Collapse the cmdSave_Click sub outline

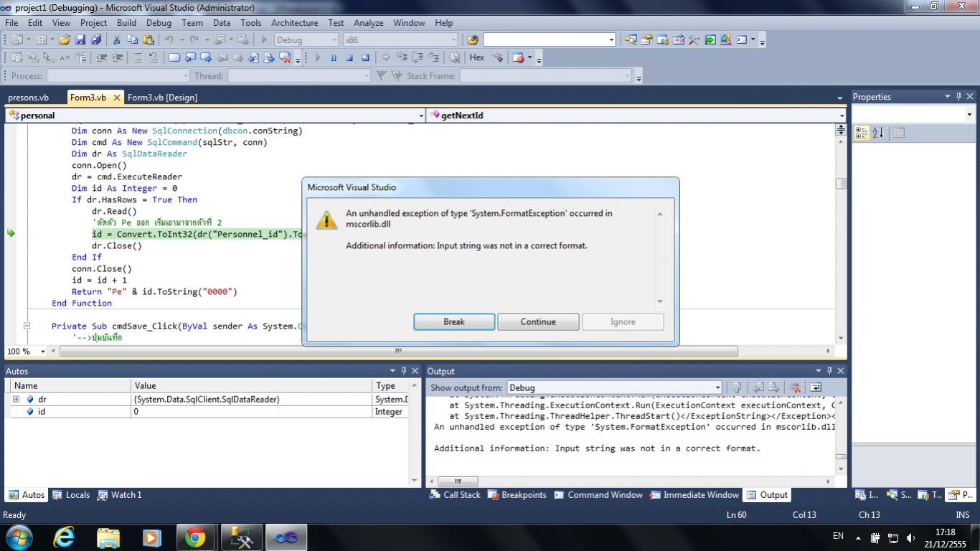27,326
